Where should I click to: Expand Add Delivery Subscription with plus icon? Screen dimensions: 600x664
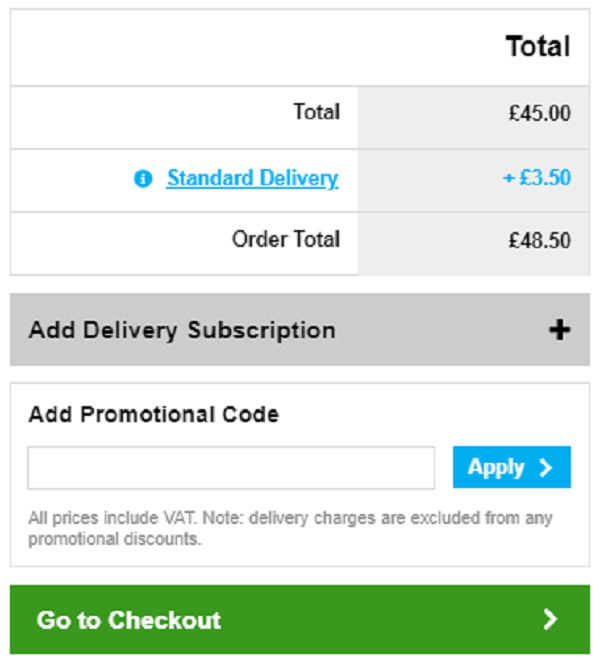pos(560,330)
